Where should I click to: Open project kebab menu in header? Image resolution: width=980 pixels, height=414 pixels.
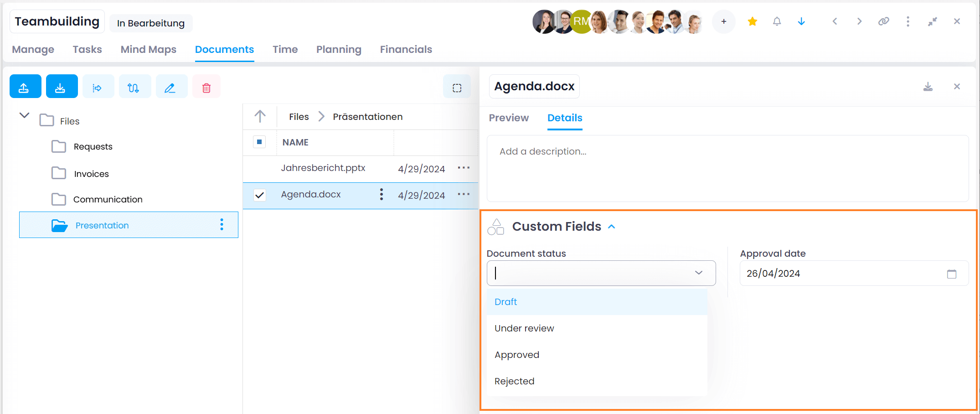pyautogui.click(x=908, y=21)
